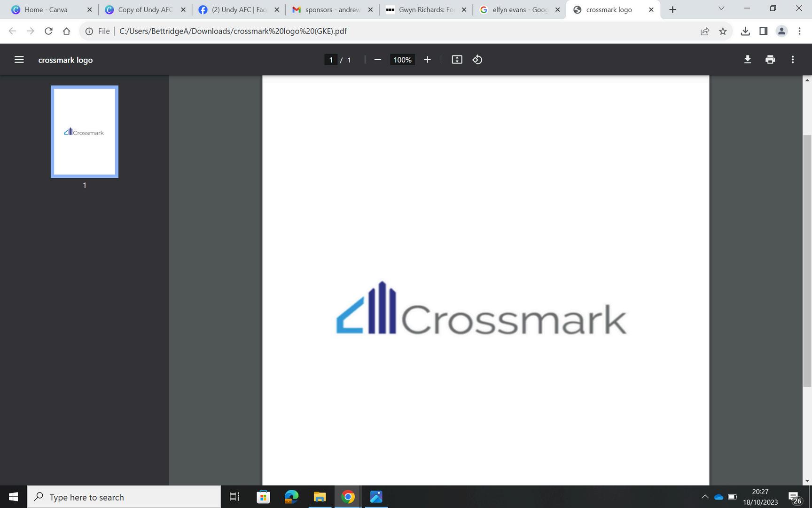Open the PDF viewer more actions menu
The image size is (812, 508).
793,60
